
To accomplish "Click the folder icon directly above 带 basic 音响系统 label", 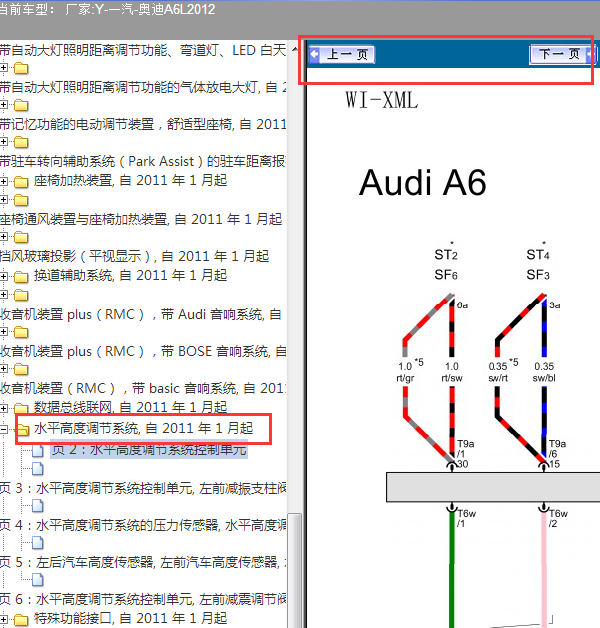I will [x=21, y=369].
